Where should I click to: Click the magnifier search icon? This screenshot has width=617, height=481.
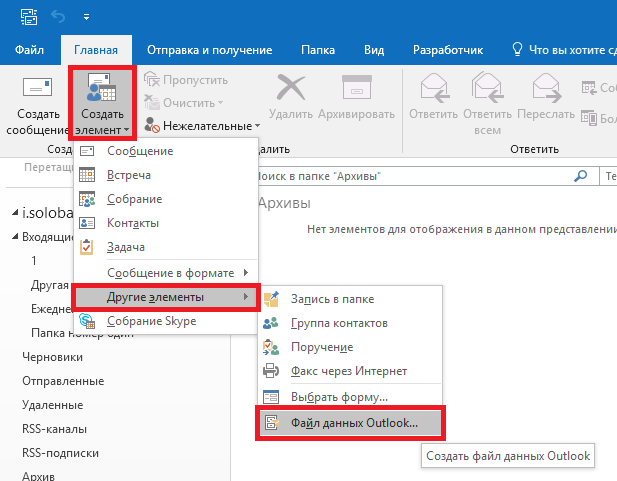(580, 176)
